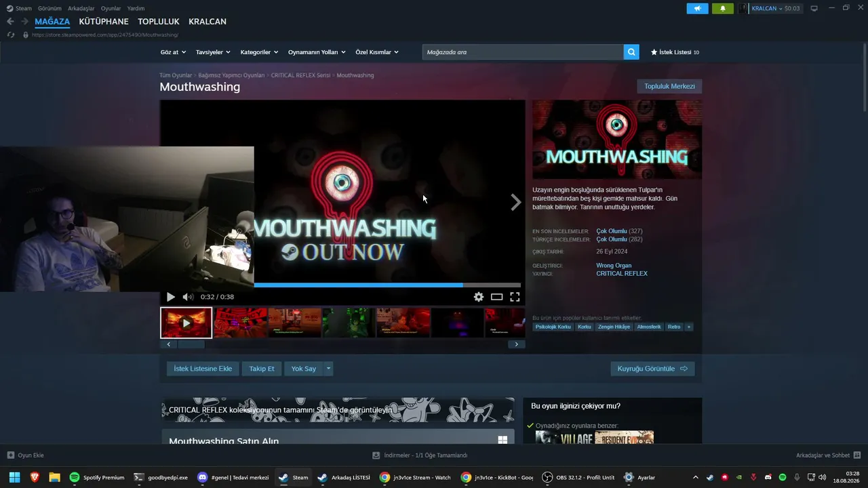The height and width of the screenshot is (488, 868).
Task: Click İstek Listesine Ekle button
Action: (x=203, y=369)
